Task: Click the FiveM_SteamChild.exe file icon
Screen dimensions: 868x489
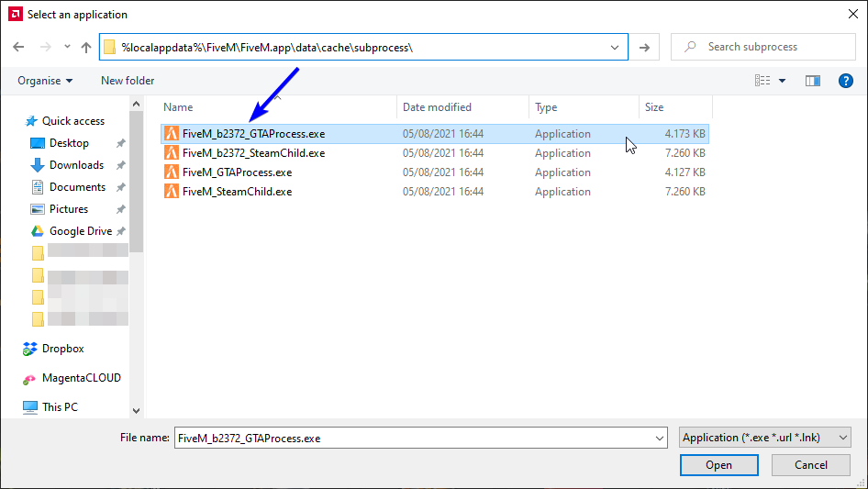Action: click(171, 192)
